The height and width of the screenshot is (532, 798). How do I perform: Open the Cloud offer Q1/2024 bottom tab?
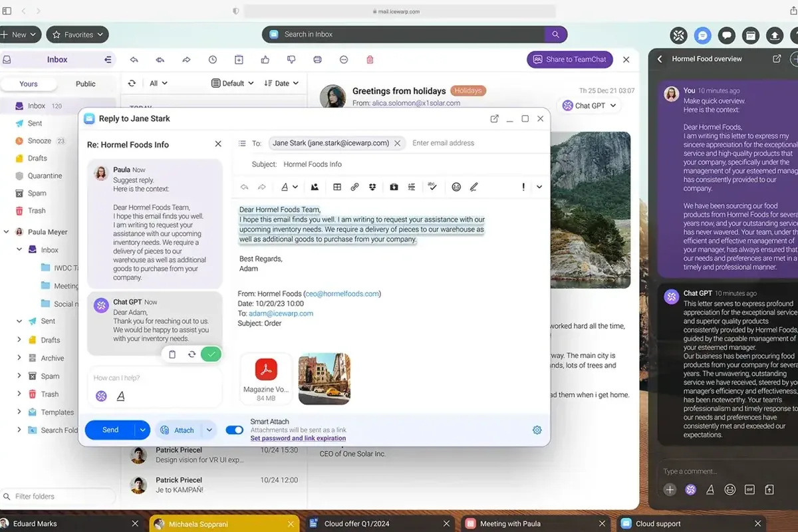click(x=379, y=523)
